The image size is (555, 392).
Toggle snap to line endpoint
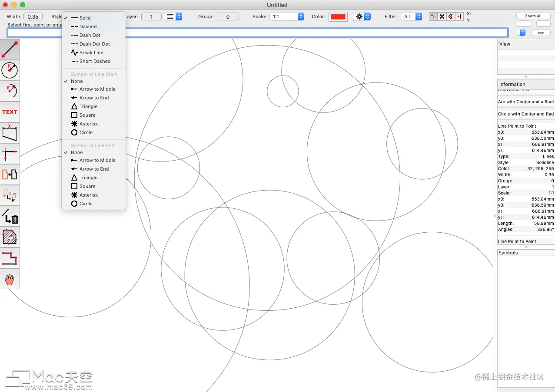(459, 16)
